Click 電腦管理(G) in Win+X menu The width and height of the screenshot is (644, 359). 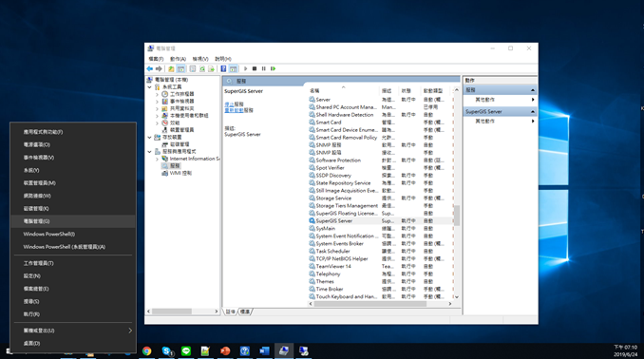[73, 221]
